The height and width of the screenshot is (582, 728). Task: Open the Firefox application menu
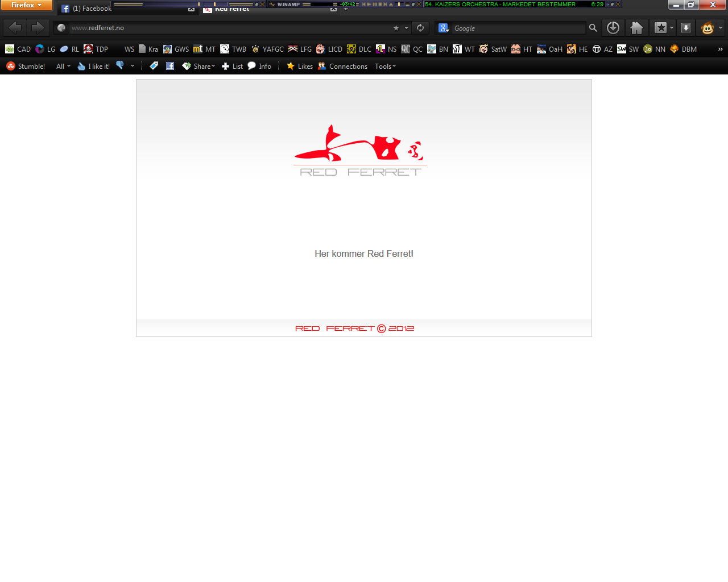[x=26, y=5]
